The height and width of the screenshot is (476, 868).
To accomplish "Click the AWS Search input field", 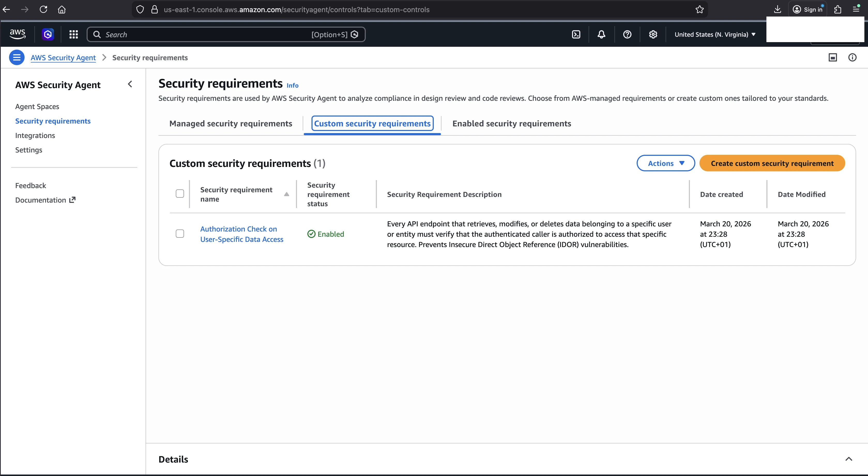I will (226, 34).
